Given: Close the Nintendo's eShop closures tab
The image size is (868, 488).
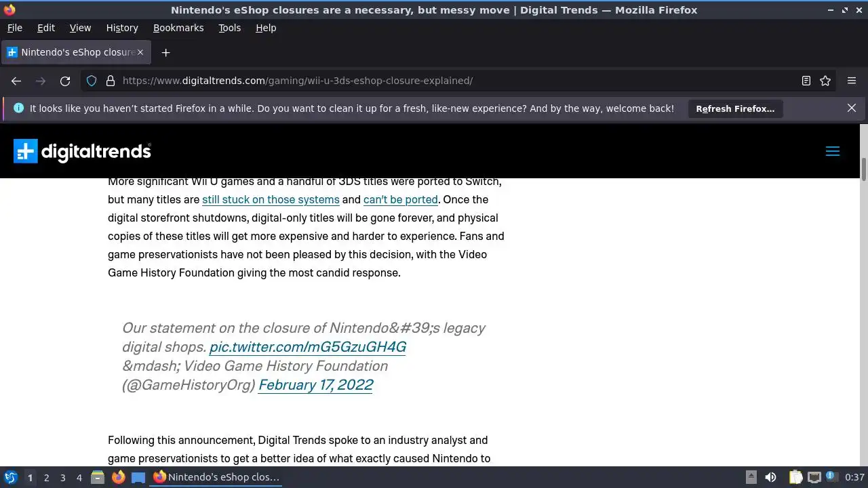Looking at the screenshot, I should pos(140,52).
